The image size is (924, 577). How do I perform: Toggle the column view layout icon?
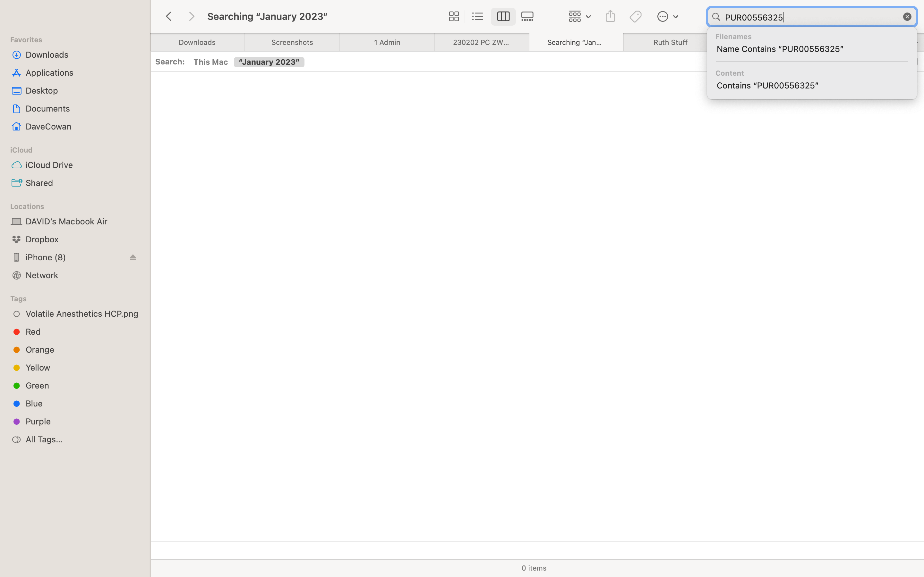point(503,16)
